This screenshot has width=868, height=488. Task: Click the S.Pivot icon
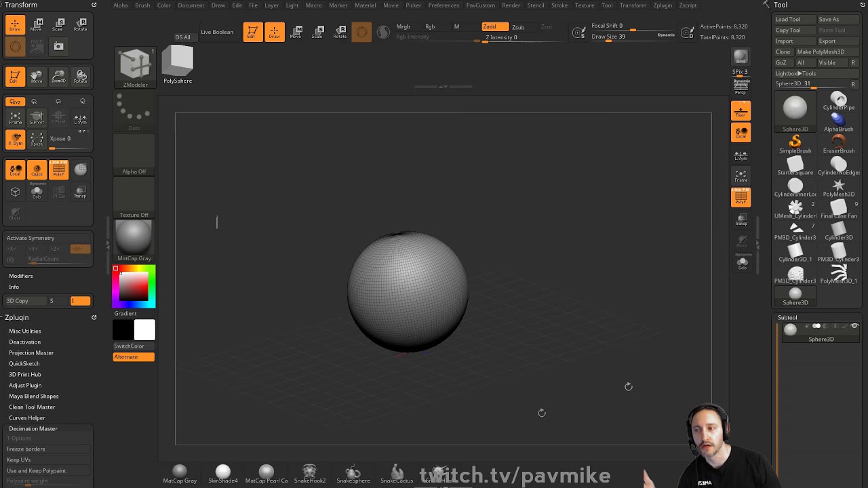pos(37,119)
